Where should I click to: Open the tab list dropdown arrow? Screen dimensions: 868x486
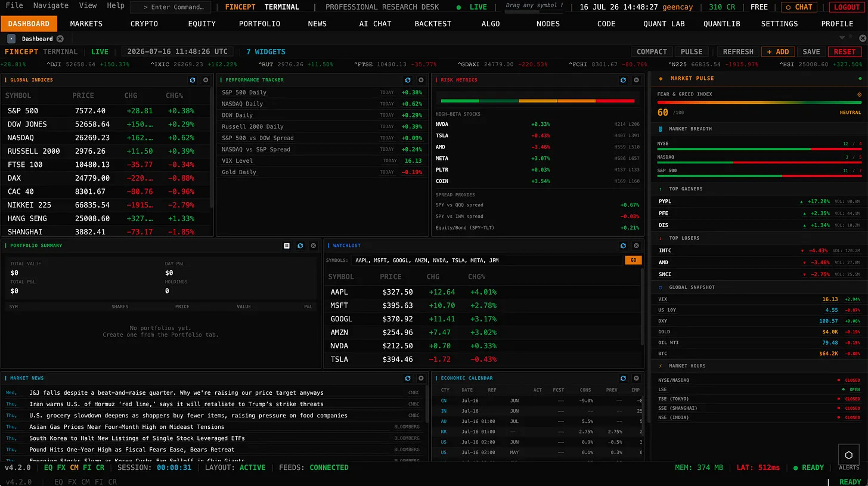pos(842,38)
